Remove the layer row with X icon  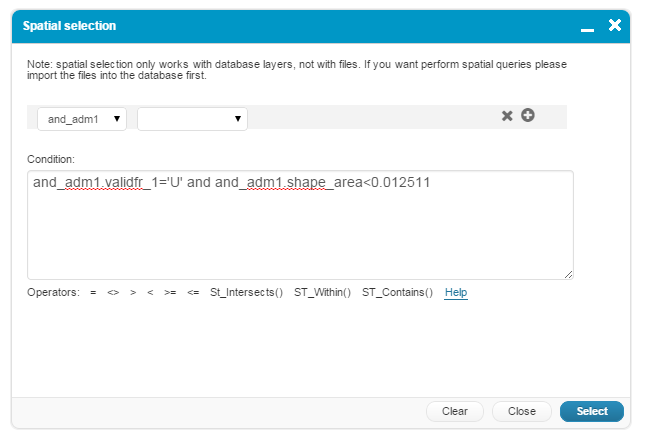(x=507, y=116)
